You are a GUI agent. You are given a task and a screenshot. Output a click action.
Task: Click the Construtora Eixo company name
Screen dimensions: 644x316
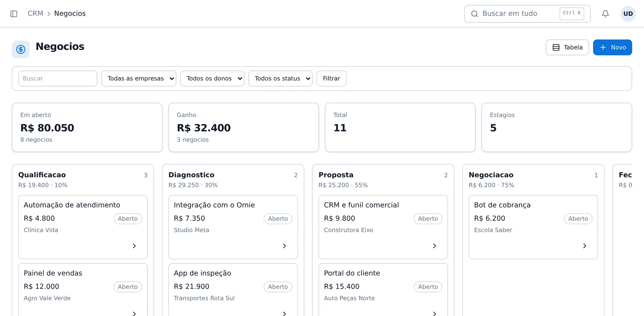click(348, 230)
